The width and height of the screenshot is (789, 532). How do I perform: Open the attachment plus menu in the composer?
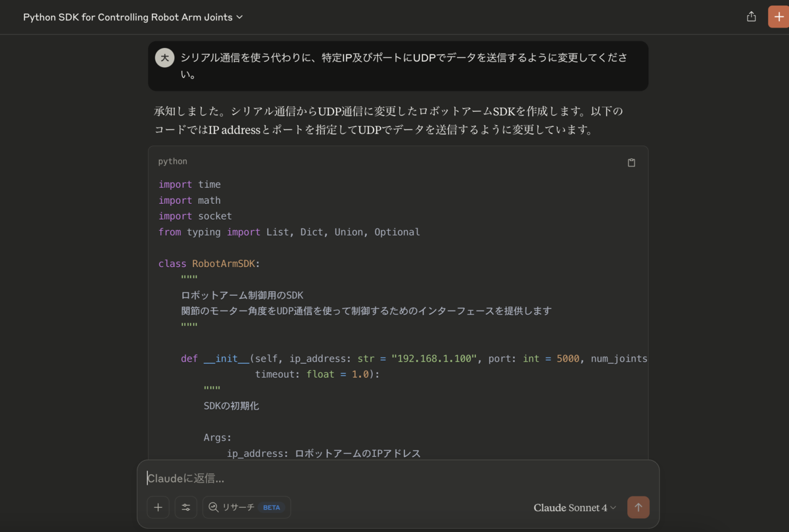tap(158, 507)
